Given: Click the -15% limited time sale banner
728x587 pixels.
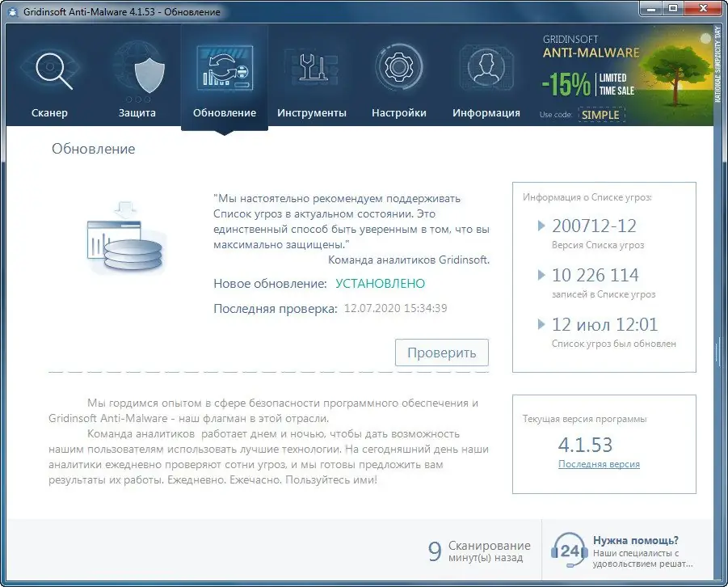Looking at the screenshot, I should 588,85.
